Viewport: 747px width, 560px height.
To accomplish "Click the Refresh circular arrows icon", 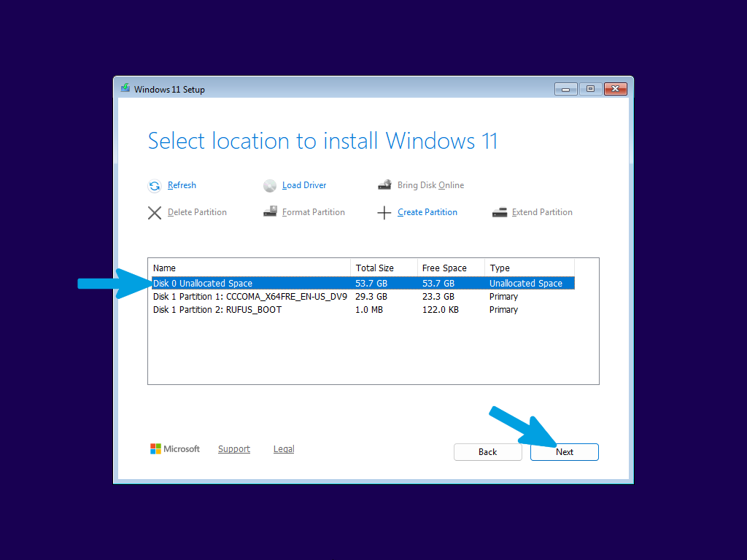I will (x=155, y=186).
